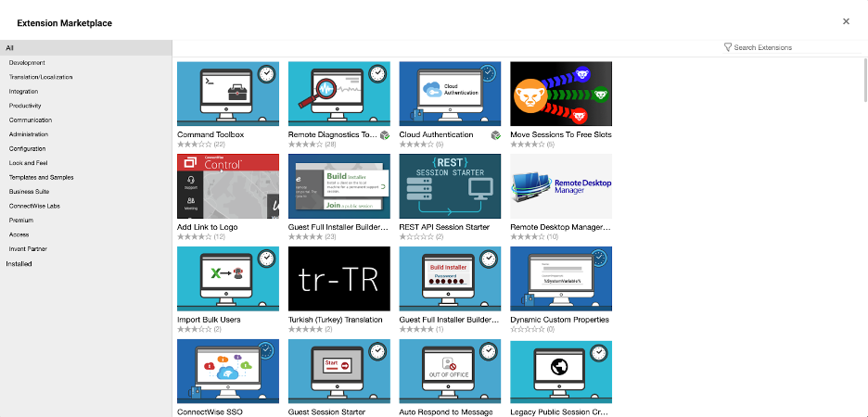This screenshot has width=868, height=417.
Task: Click the Remote Diagnostics star rating (28)
Action: (313, 145)
